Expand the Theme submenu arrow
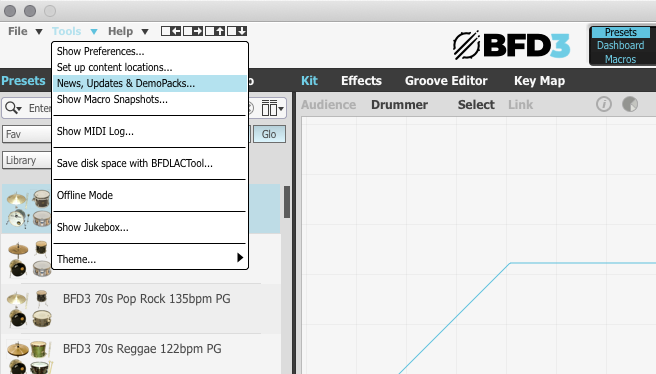Image resolution: width=656 pixels, height=374 pixels. [x=240, y=257]
